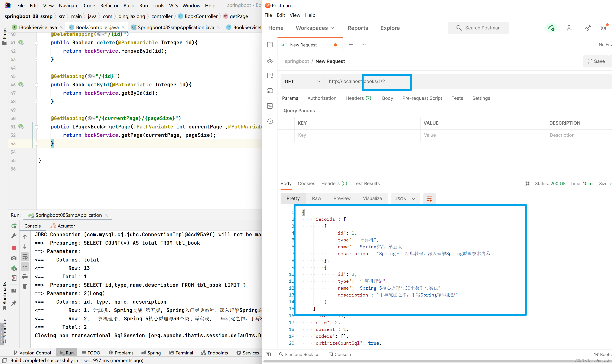Switch to Raw response view tab

pos(316,198)
